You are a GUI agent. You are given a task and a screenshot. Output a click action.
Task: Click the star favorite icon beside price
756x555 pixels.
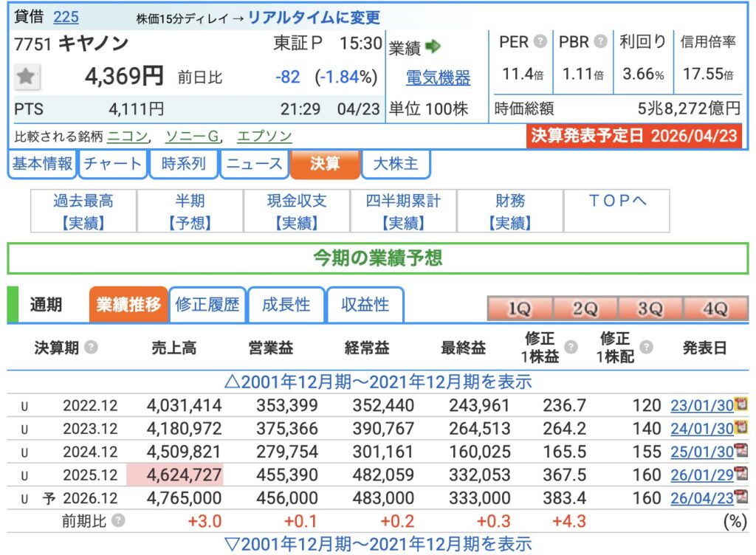[28, 77]
